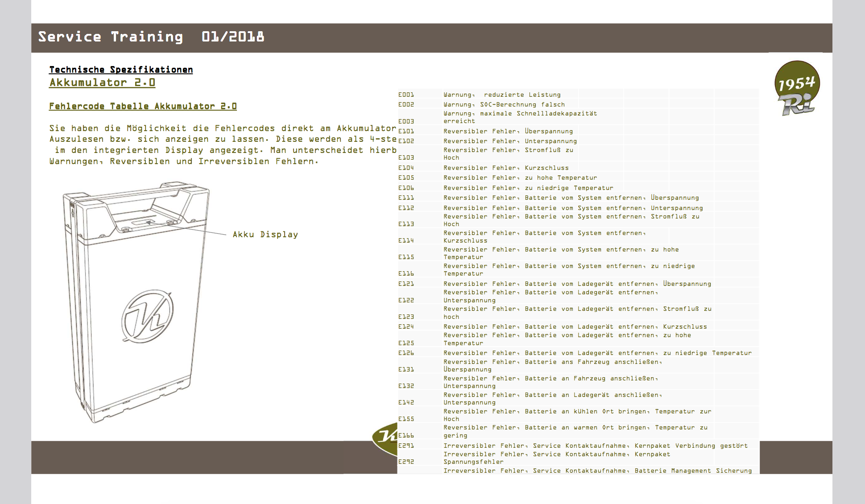
Task: Click the E002 SOC-Berechnung falsch description
Action: click(x=504, y=104)
